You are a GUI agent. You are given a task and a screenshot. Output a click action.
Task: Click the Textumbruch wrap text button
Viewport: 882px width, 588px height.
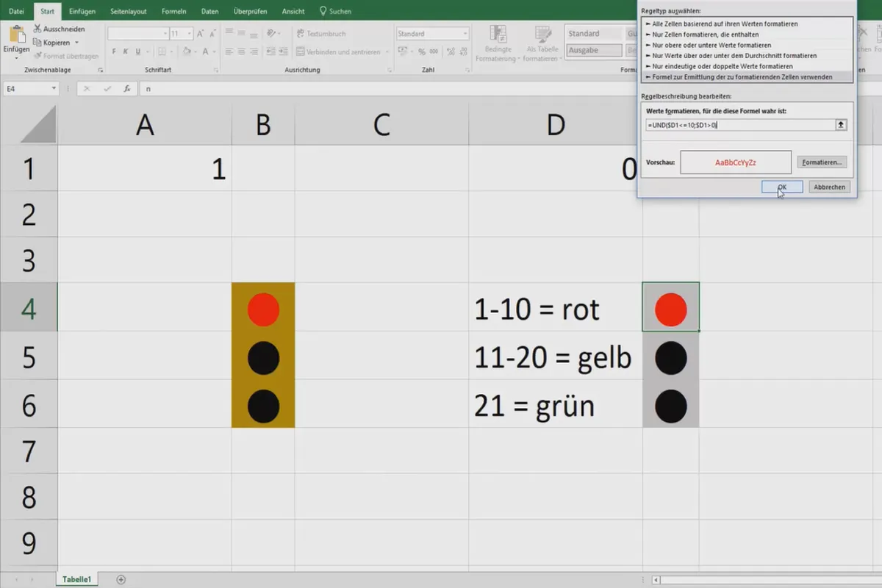pos(320,34)
